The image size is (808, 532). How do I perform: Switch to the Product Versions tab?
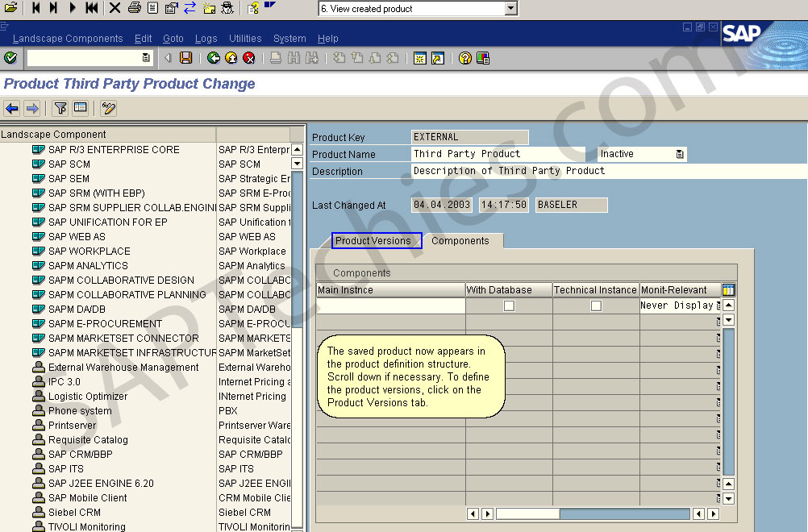click(376, 240)
